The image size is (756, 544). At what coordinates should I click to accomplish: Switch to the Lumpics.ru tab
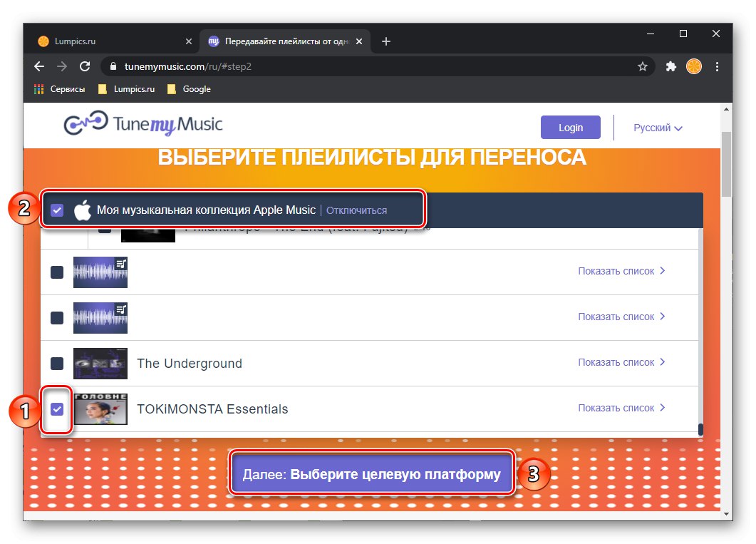coord(114,41)
